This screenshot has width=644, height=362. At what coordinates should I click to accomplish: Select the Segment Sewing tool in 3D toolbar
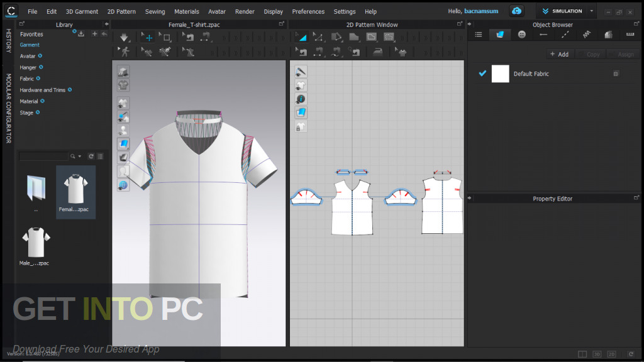click(205, 38)
